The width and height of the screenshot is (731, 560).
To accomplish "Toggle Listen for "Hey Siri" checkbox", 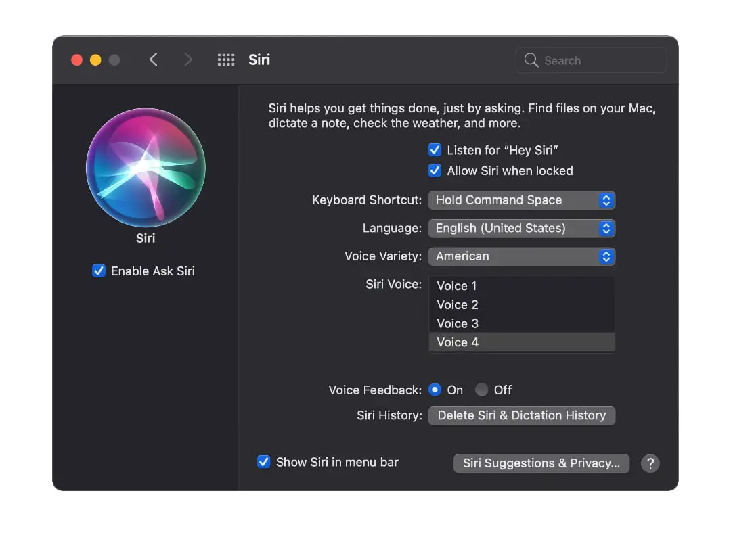I will click(x=435, y=150).
